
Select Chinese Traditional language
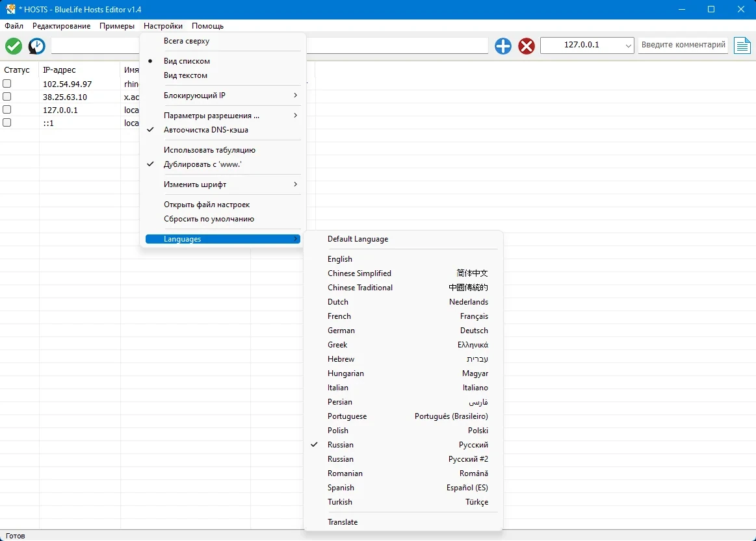pos(403,288)
